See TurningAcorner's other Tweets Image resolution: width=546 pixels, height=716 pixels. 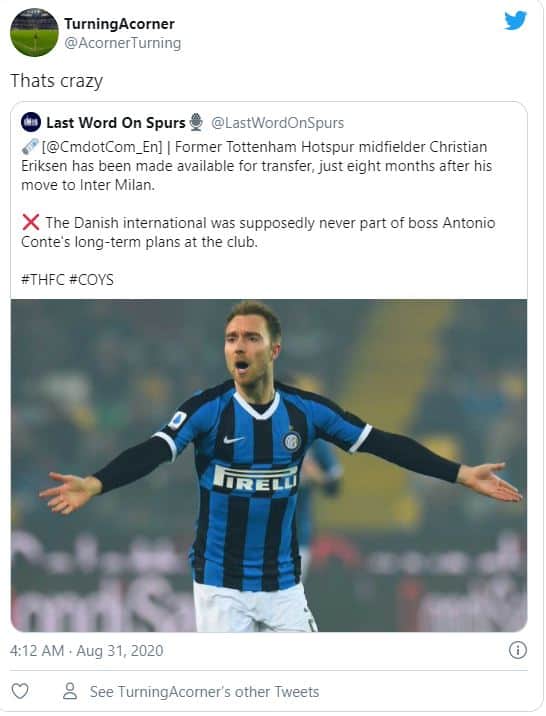point(204,691)
